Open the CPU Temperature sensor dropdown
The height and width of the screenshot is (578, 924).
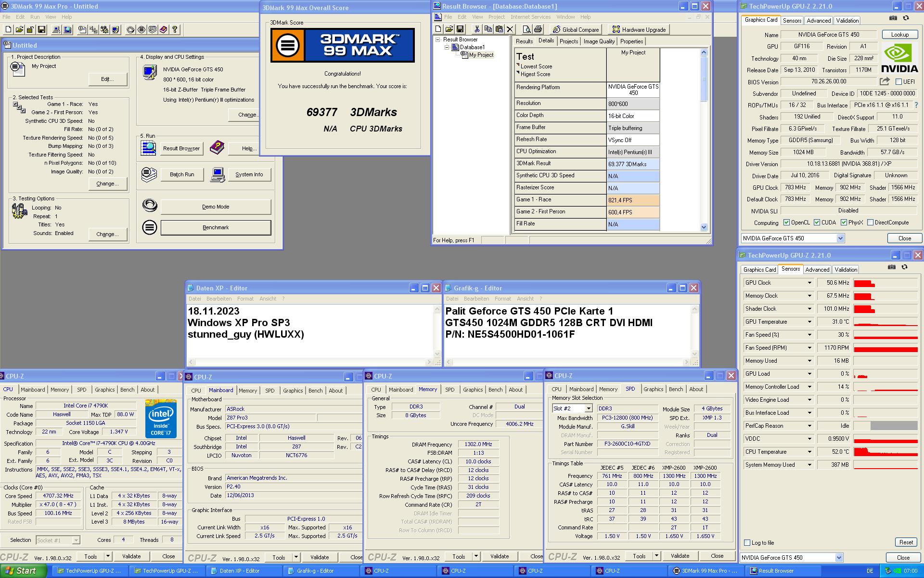point(809,452)
